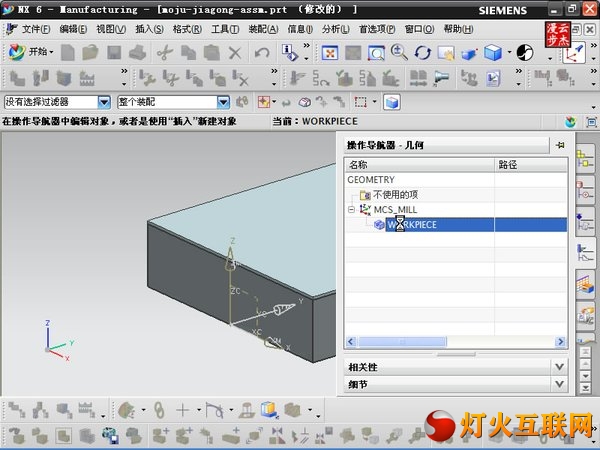This screenshot has width=600, height=450.
Task: Click the Cut scissors icon
Action: click(x=165, y=52)
